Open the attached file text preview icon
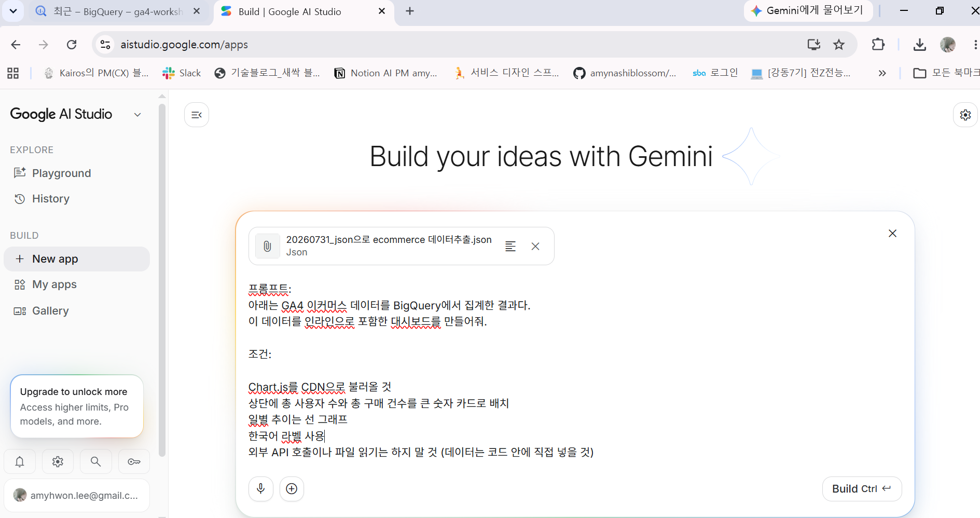 (x=510, y=247)
